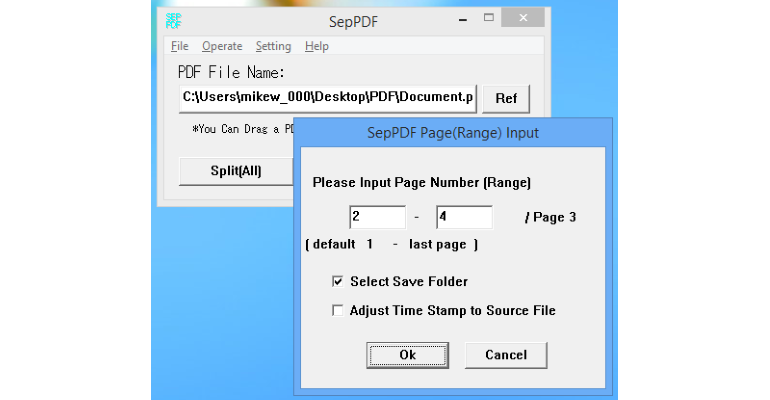
Task: Minimize the SepPDF main window
Action: (x=463, y=20)
